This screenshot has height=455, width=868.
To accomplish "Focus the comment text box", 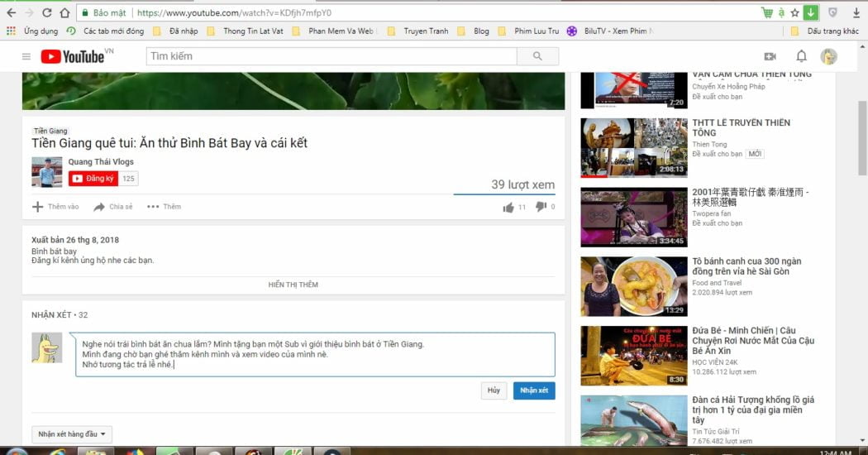I will click(315, 355).
